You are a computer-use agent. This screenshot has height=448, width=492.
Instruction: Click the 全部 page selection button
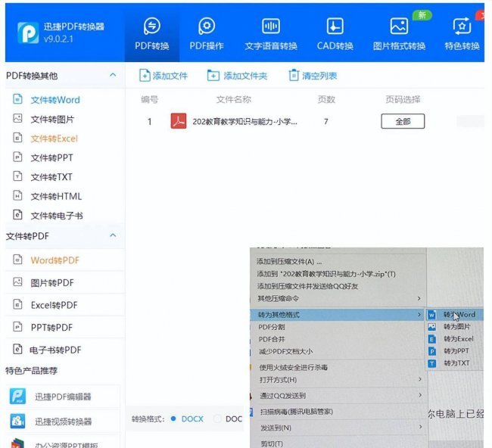pos(403,121)
